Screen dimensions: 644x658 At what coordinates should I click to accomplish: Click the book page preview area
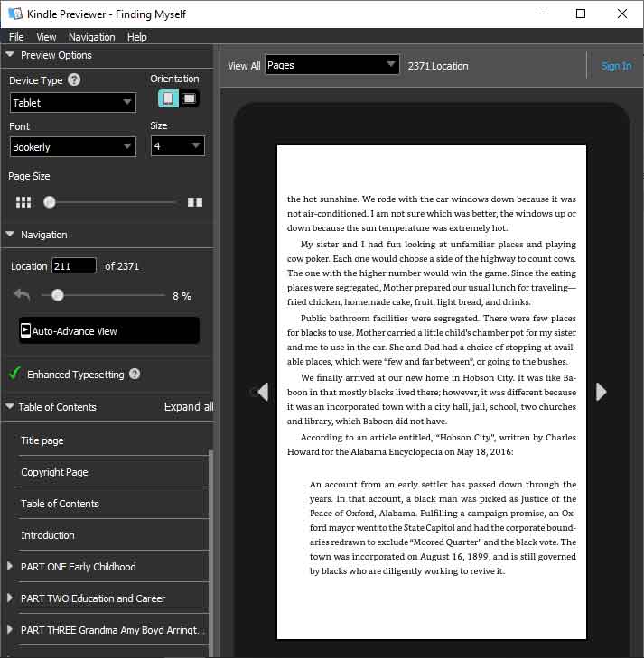432,392
